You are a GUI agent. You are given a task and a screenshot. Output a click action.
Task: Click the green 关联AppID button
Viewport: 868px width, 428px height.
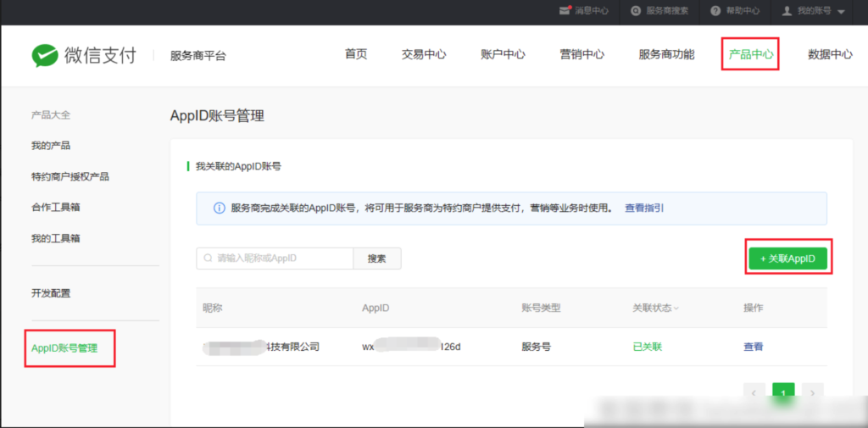787,258
